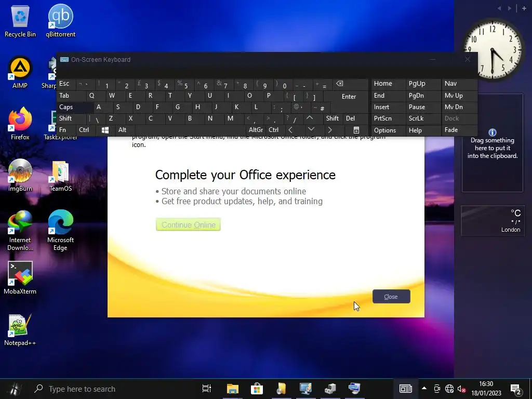Viewport: 532px width, 399px height.
Task: Toggle ScrLk key on On-Screen Keyboard
Action: coord(423,118)
